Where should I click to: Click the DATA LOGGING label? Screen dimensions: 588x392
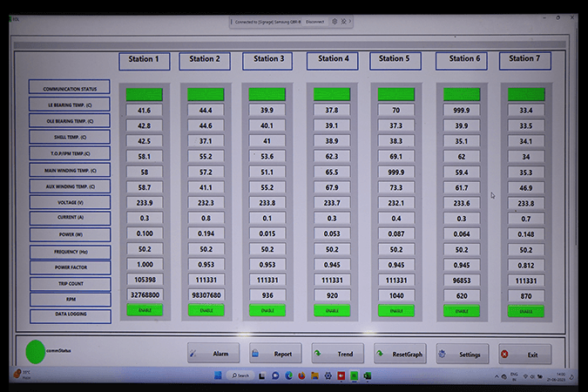point(71,316)
